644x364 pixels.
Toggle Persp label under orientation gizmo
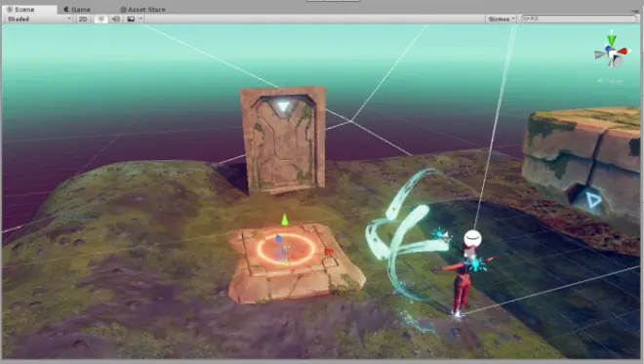[x=611, y=81]
